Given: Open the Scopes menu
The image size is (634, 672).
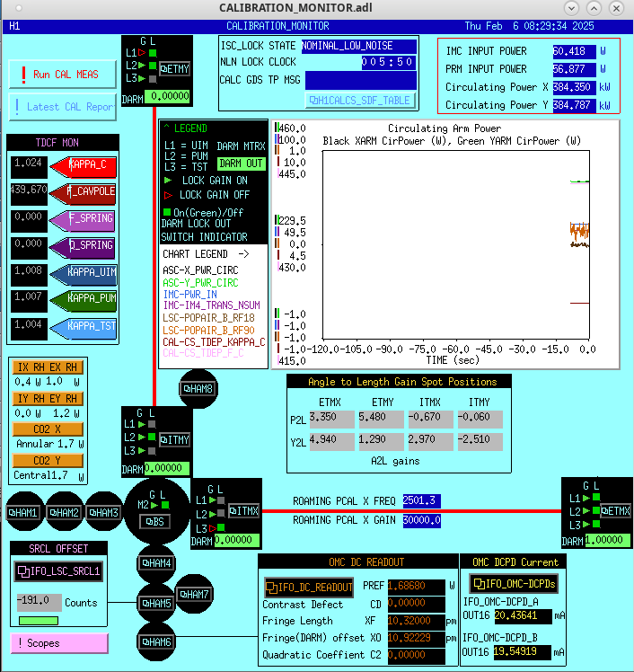Looking at the screenshot, I should [59, 643].
